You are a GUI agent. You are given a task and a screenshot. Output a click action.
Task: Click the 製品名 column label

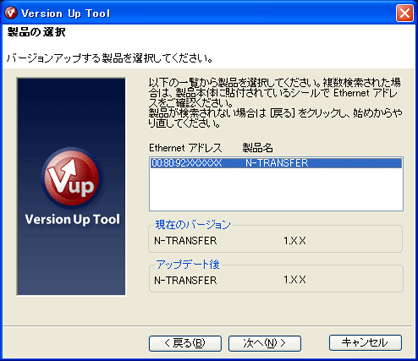tap(258, 148)
